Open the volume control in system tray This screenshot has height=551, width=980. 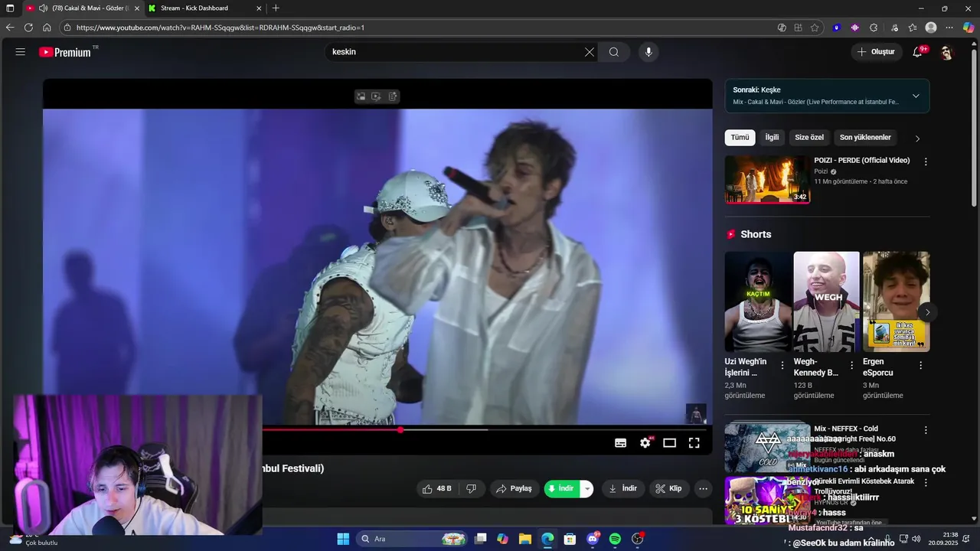click(x=916, y=539)
